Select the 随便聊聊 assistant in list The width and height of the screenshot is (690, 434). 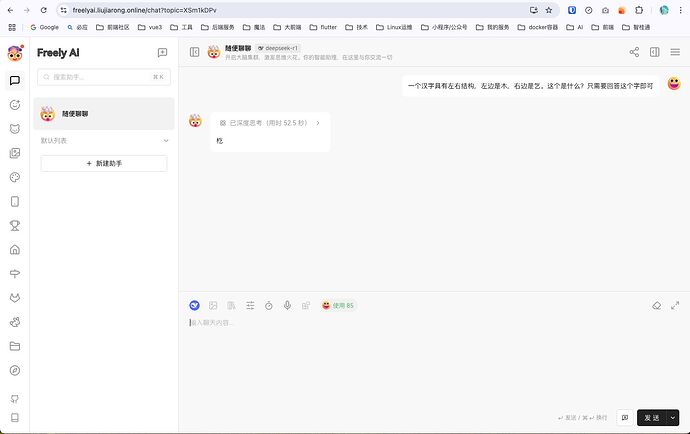coord(104,114)
